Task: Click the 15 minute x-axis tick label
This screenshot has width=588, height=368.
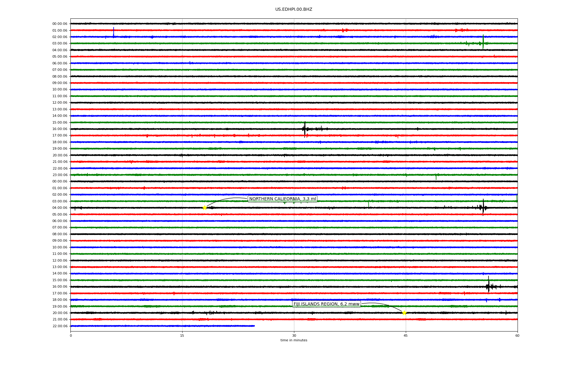Action: click(182, 335)
